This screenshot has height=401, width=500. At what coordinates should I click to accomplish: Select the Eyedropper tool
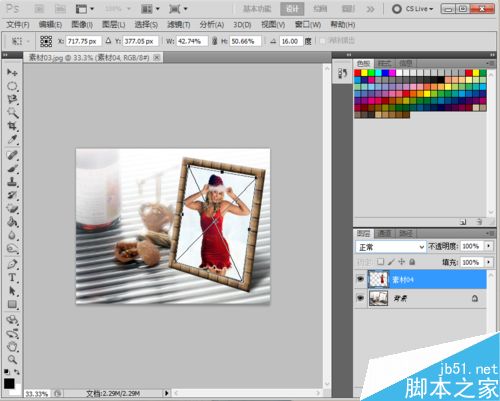pyautogui.click(x=12, y=139)
